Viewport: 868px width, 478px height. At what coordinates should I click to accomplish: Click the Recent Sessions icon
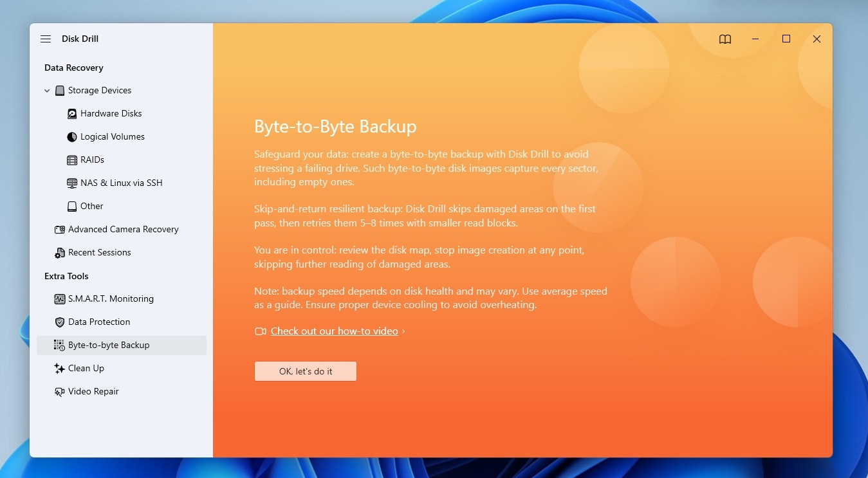60,253
